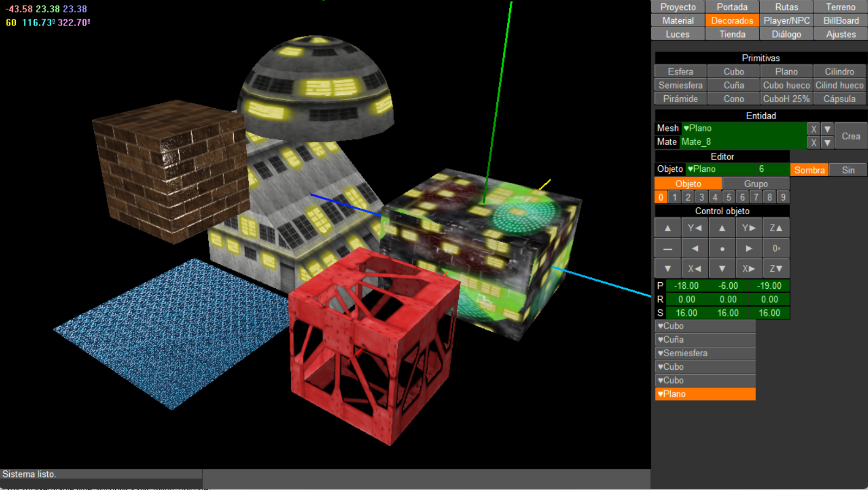
Task: Switch to the Luces tab
Action: point(677,34)
